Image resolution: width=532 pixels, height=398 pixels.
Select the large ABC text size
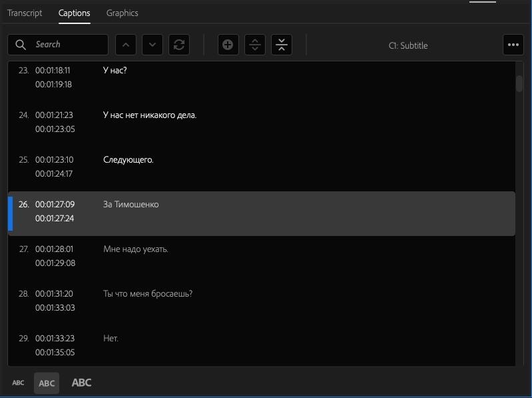[x=81, y=383]
